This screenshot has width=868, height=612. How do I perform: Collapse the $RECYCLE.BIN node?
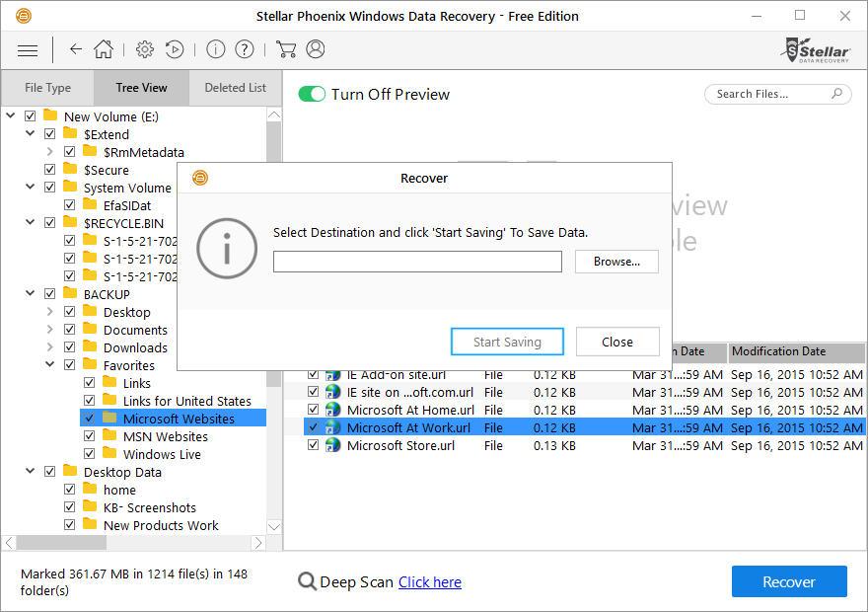click(30, 223)
